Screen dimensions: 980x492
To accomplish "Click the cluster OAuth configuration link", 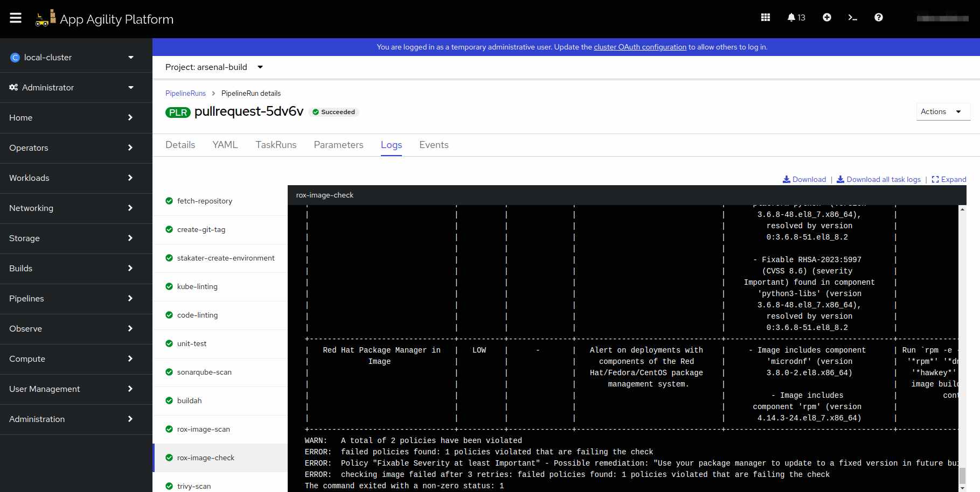I will 640,47.
